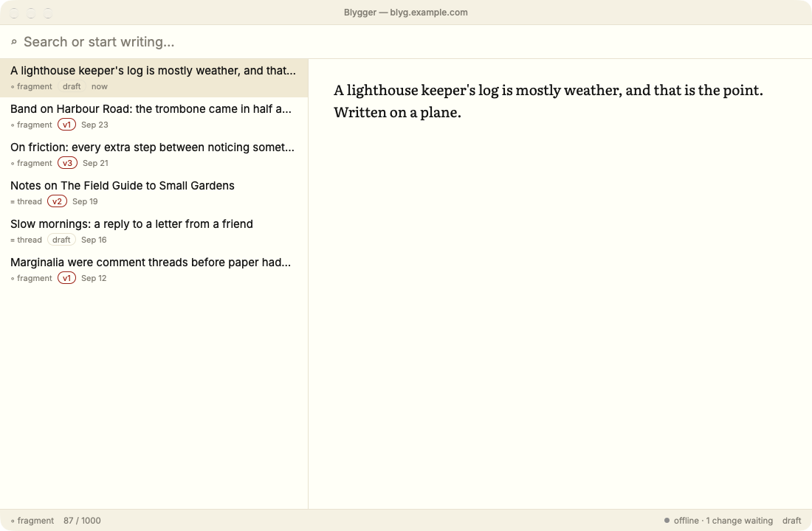Image resolution: width=812 pixels, height=531 pixels.
Task: Click the draft badge on the lighthouse note
Action: pos(72,86)
